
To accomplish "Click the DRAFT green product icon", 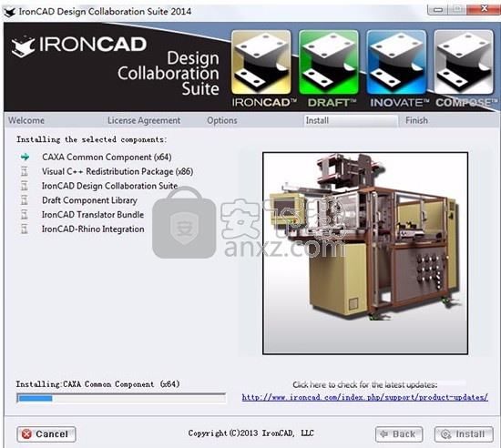I will pyautogui.click(x=329, y=62).
